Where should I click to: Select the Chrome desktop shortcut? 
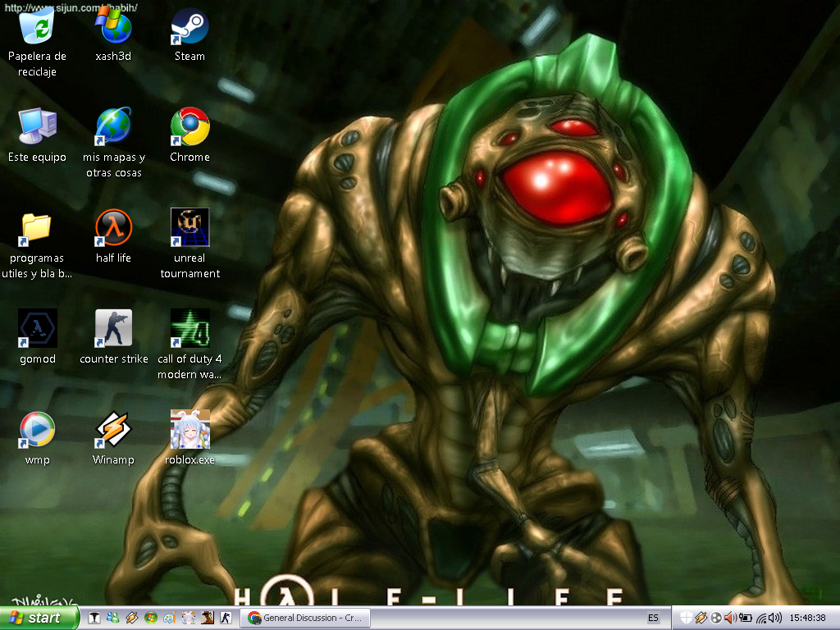point(189,127)
